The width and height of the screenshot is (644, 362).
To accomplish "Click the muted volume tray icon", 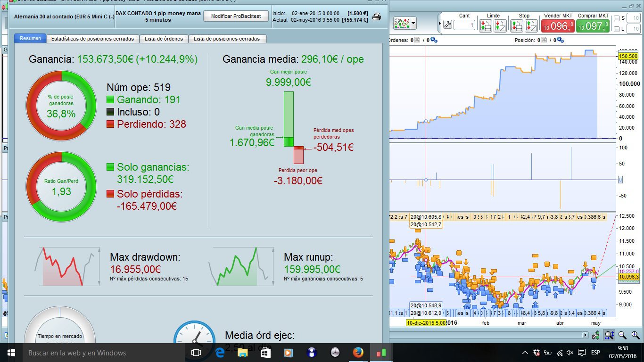I will click(570, 353).
